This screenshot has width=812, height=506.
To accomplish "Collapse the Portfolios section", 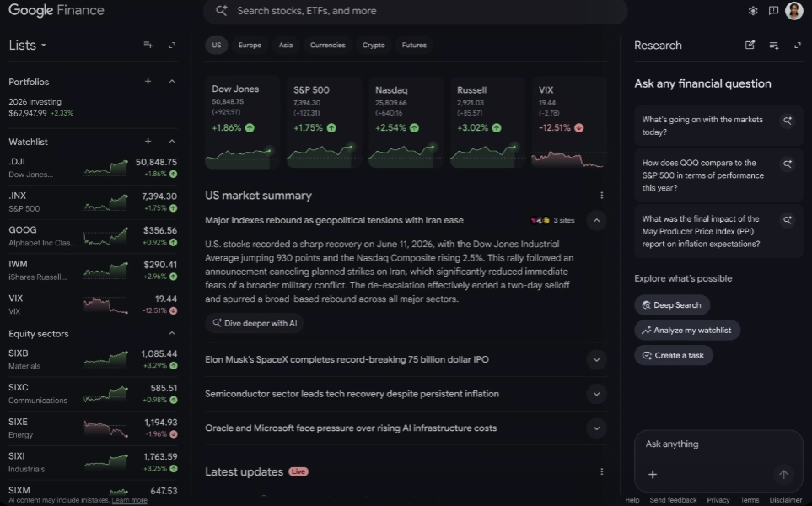I will (x=172, y=81).
